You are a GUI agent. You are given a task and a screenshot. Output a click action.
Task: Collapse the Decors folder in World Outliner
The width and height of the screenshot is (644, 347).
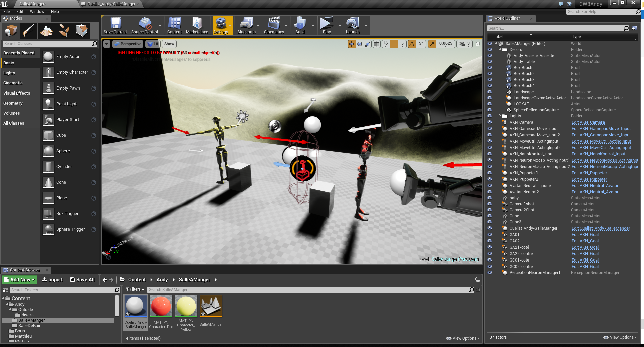point(500,50)
